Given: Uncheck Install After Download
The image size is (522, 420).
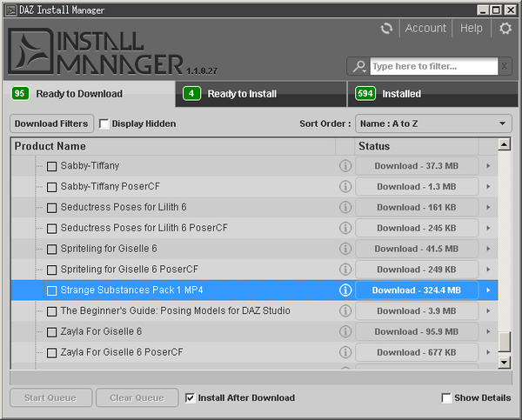Looking at the screenshot, I should [x=190, y=397].
